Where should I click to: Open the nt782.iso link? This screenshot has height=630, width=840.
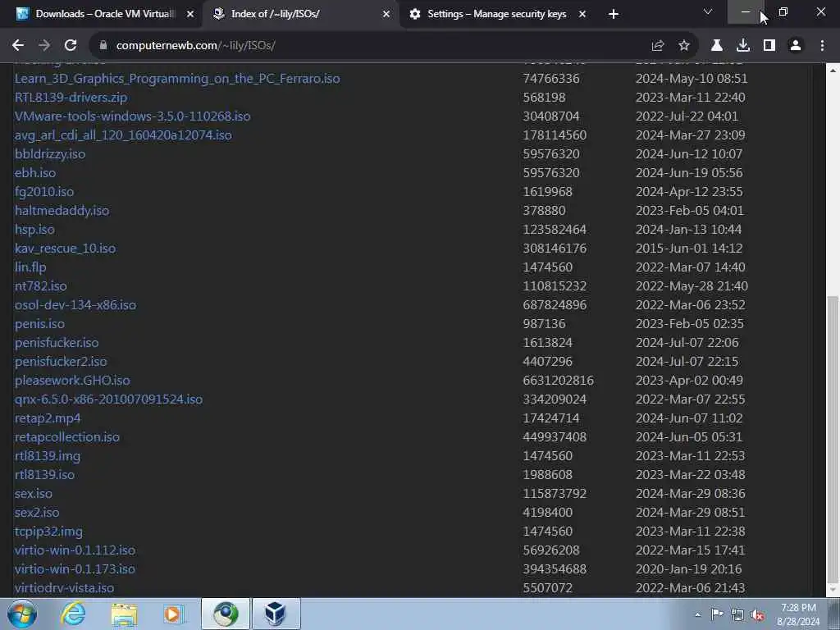(x=41, y=286)
